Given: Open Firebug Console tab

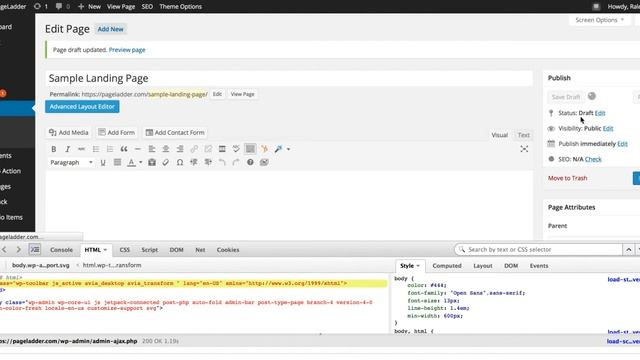Looking at the screenshot, I should 61,250.
